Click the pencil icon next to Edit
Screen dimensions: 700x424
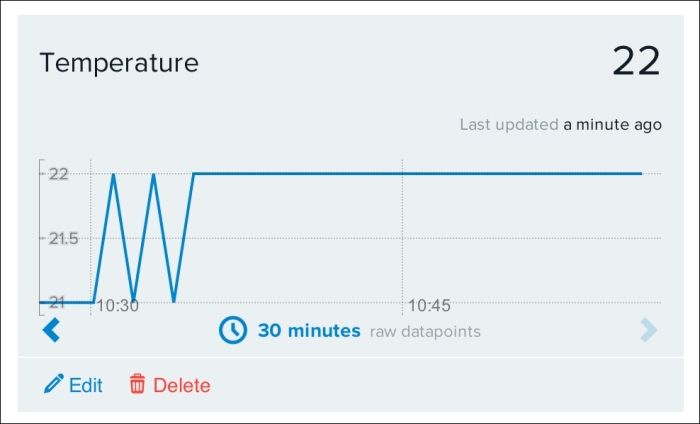tap(54, 384)
